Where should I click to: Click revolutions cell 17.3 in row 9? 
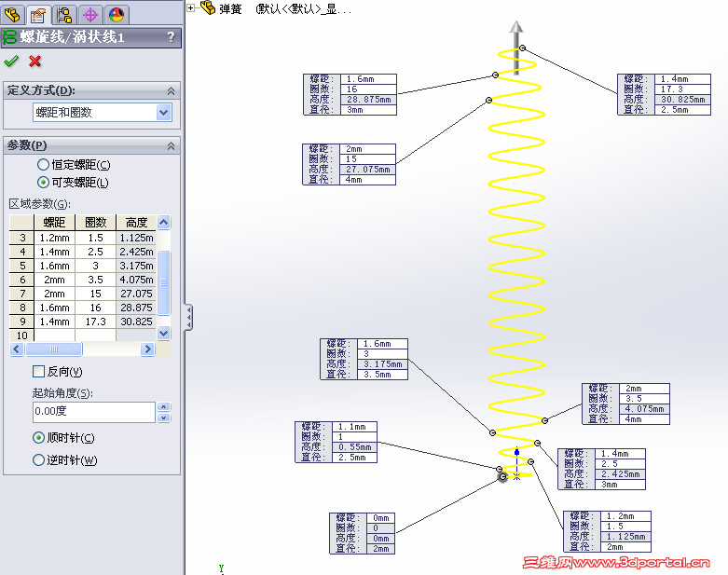pos(96,322)
